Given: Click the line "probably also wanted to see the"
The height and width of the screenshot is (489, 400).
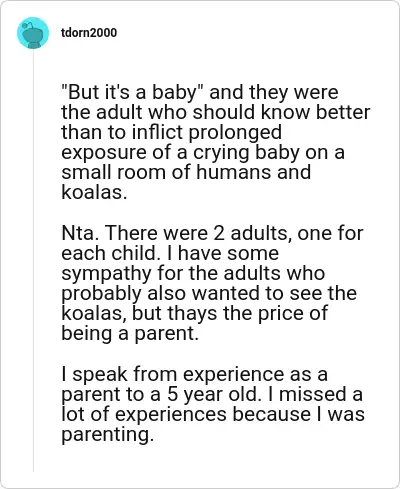Looking at the screenshot, I should (x=209, y=293).
